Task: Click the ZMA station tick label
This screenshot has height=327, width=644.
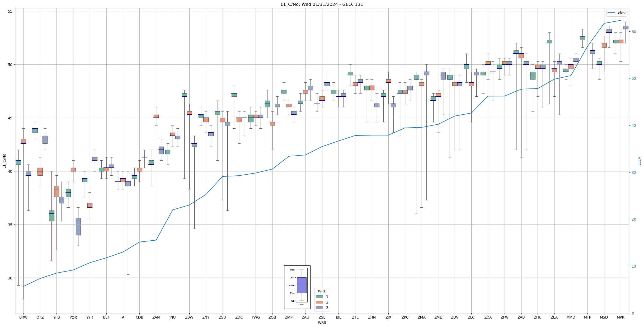Action: 421,317
